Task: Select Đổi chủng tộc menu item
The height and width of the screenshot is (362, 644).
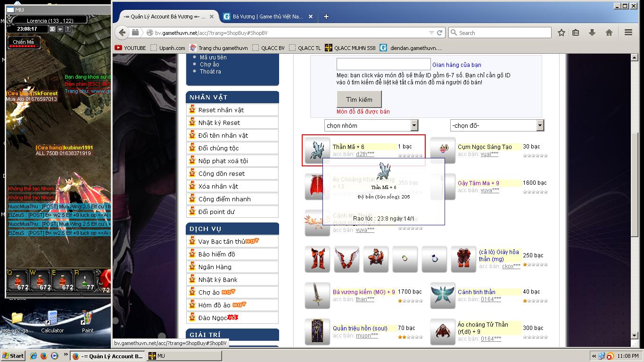Action: (232, 148)
